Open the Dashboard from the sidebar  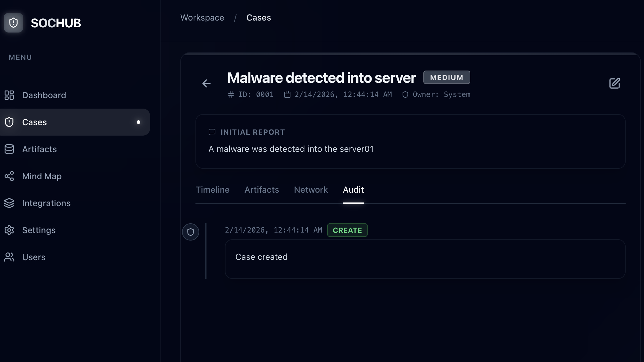pyautogui.click(x=9, y=95)
